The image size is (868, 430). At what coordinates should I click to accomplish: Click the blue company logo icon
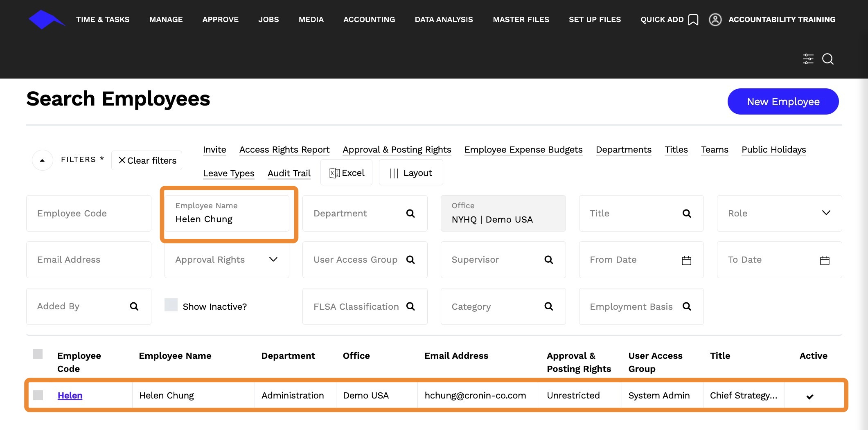click(x=47, y=19)
